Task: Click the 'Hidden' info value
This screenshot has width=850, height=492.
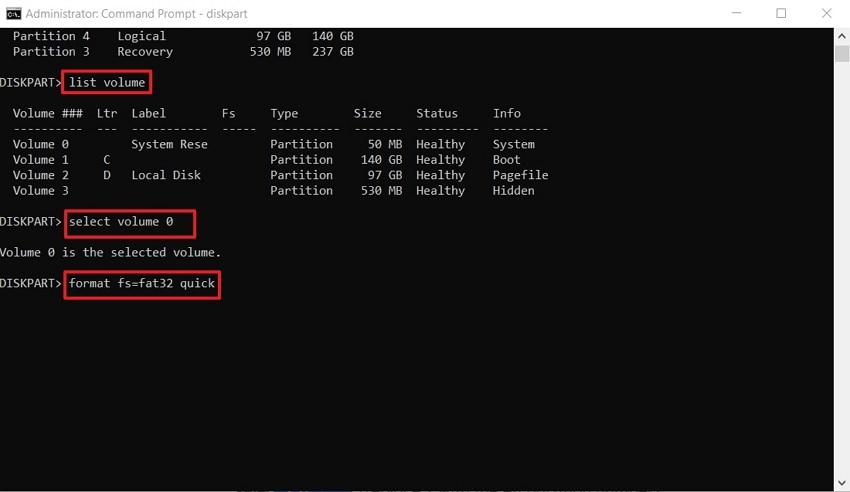Action: [x=513, y=191]
